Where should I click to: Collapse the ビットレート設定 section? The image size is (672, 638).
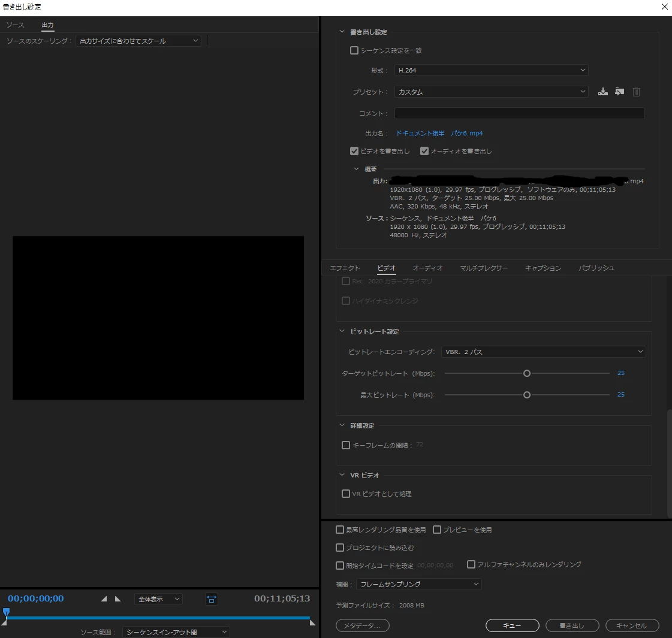(x=342, y=331)
